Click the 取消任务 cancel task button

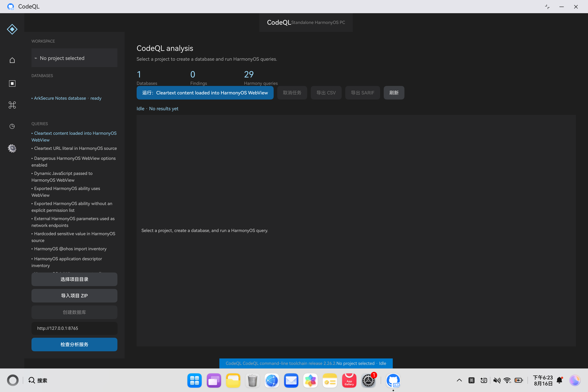click(x=292, y=93)
